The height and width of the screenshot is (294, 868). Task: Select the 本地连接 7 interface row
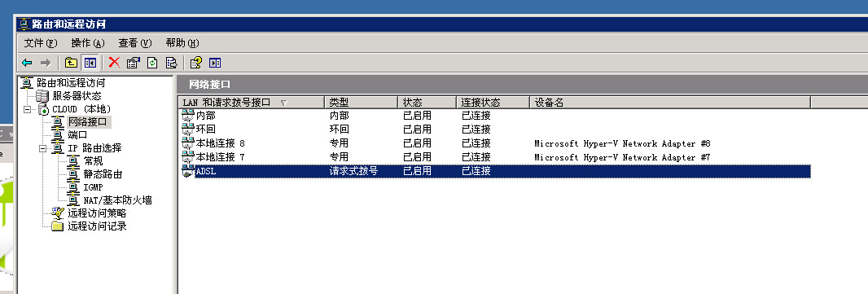click(495, 157)
